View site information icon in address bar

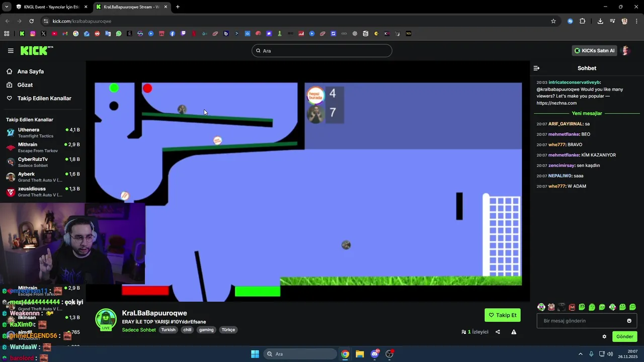point(46,21)
